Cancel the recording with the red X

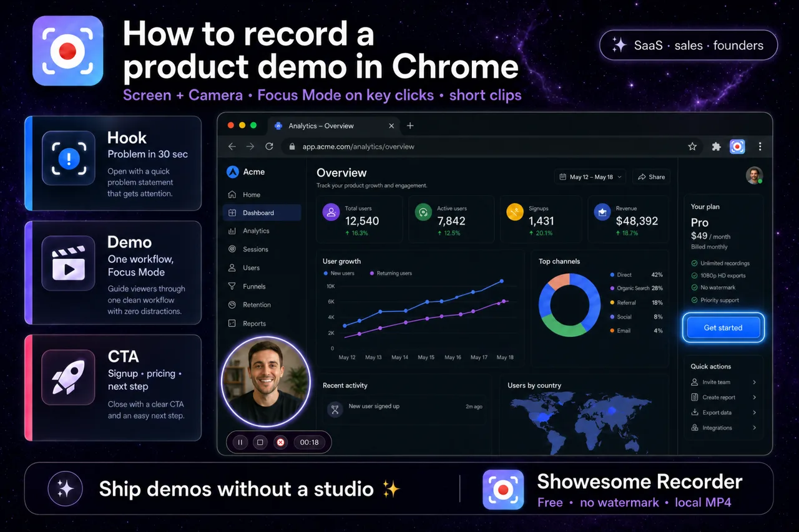(281, 442)
